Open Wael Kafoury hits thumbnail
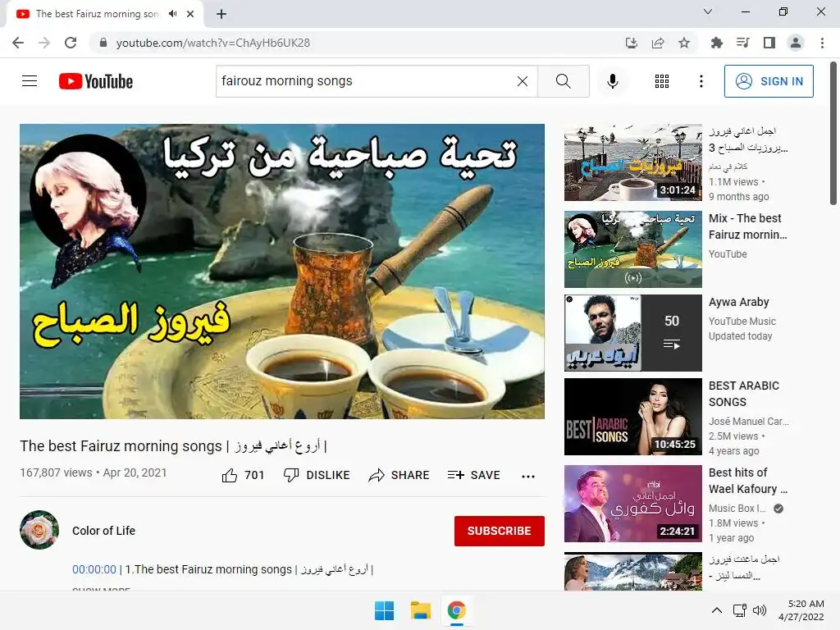 click(x=632, y=504)
